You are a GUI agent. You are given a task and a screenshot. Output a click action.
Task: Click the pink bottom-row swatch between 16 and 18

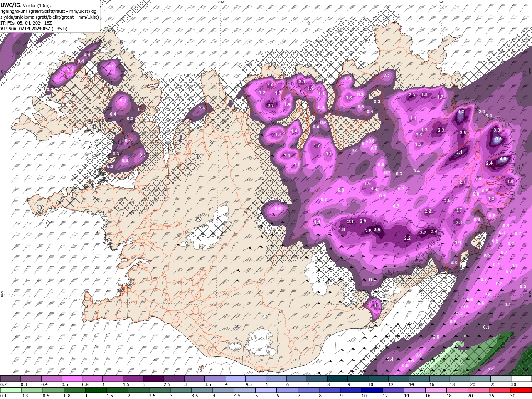click(x=436, y=390)
